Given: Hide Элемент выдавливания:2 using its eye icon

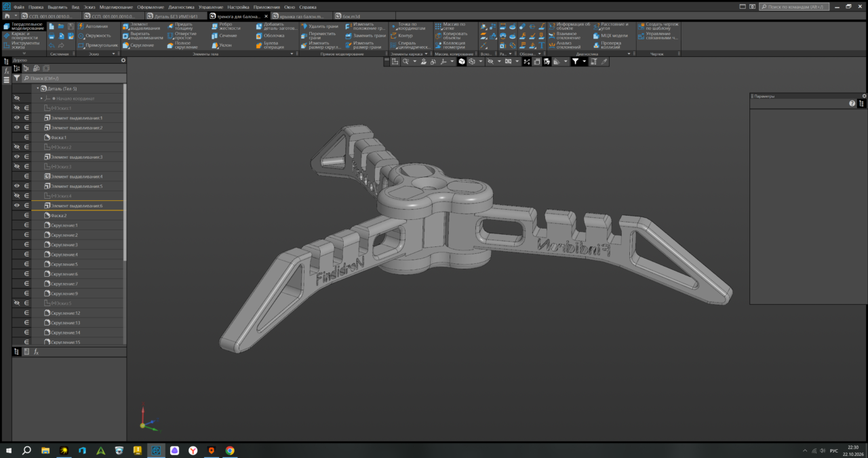Looking at the screenshot, I should pyautogui.click(x=17, y=128).
